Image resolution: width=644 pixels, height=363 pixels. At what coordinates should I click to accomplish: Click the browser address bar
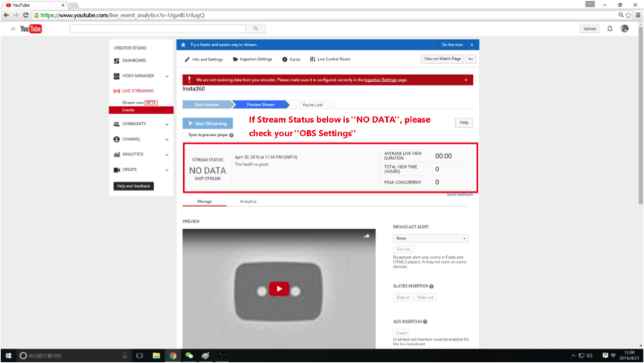tap(324, 15)
